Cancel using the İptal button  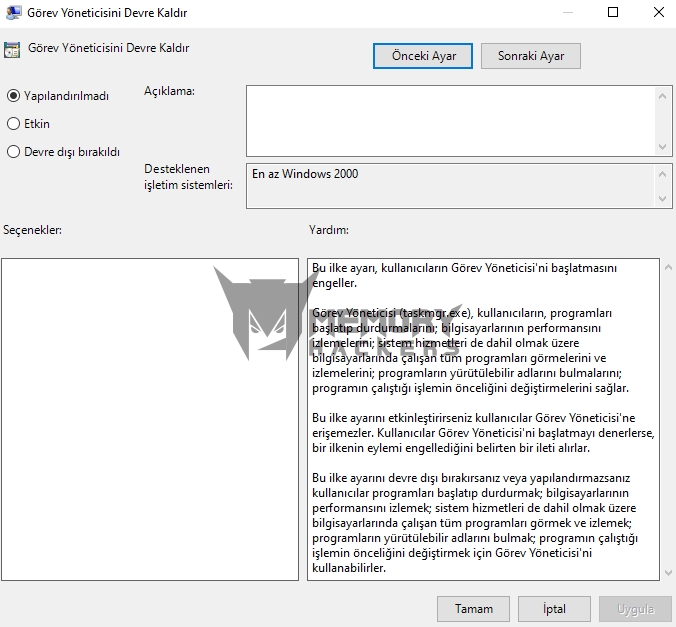(554, 609)
